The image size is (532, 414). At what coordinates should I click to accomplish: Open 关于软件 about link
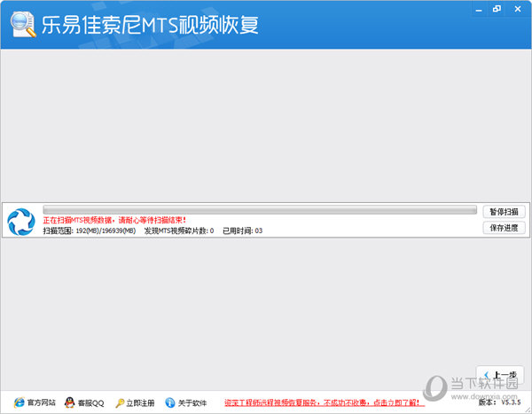pyautogui.click(x=192, y=402)
